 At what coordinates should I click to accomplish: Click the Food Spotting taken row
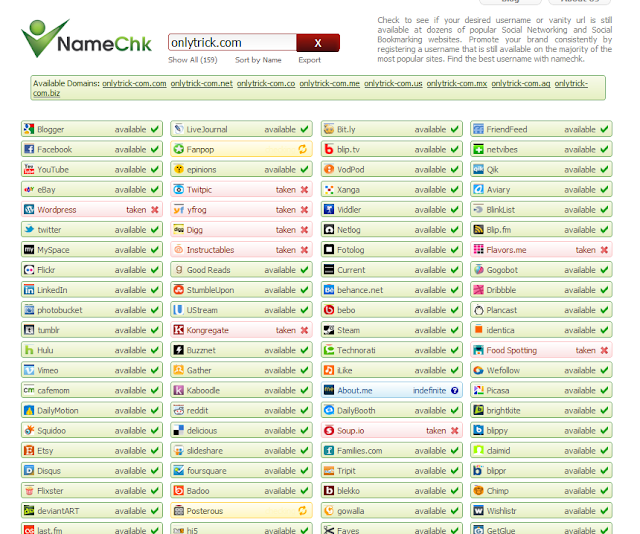click(x=541, y=350)
